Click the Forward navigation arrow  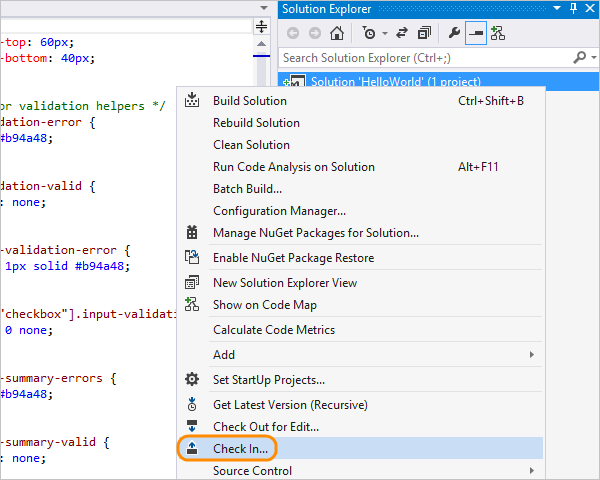(x=314, y=33)
